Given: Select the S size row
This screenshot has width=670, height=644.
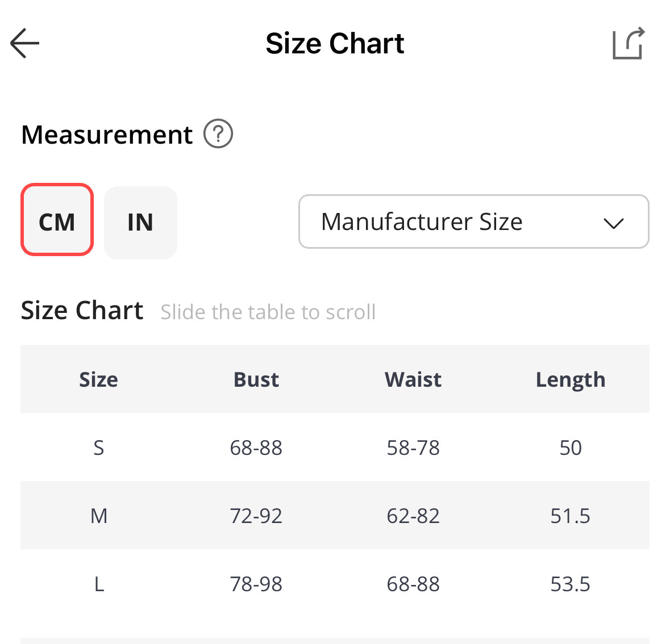Looking at the screenshot, I should 98,448.
